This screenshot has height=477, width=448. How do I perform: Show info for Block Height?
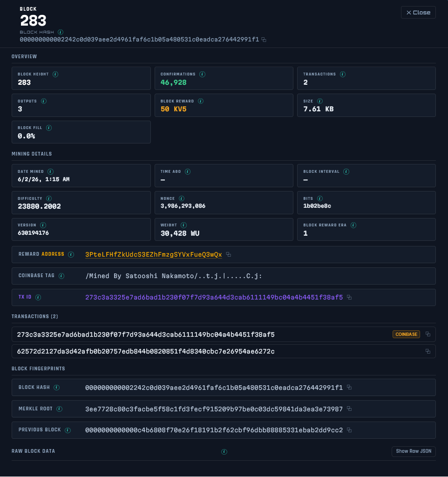(x=55, y=74)
